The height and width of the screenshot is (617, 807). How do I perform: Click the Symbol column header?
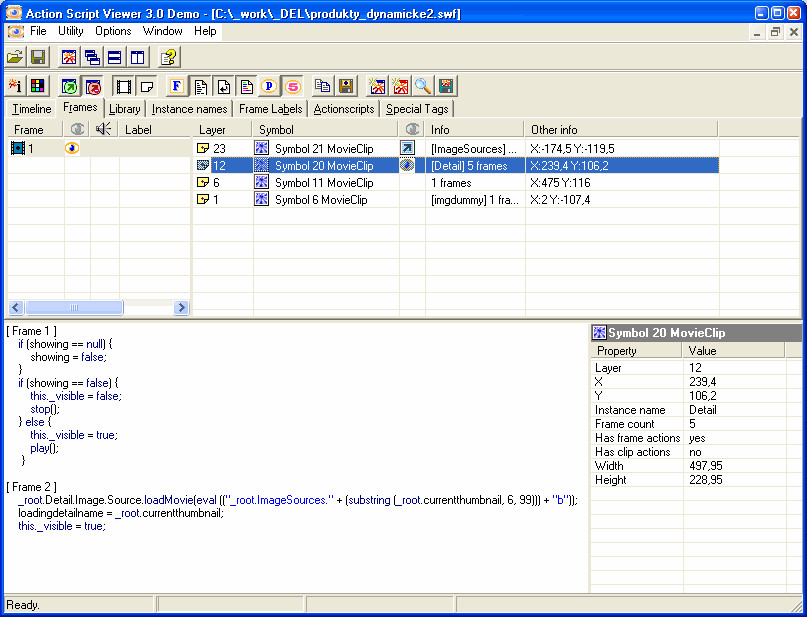pos(326,130)
